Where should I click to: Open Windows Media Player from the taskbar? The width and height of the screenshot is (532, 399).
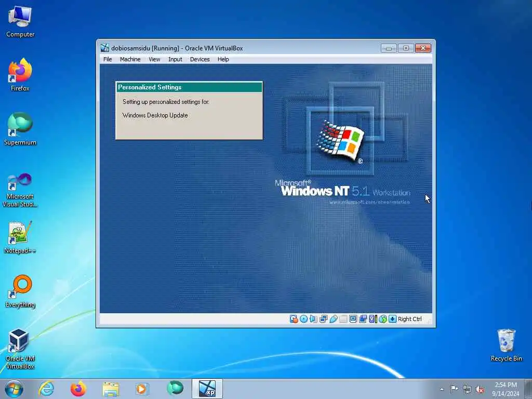tap(142, 389)
